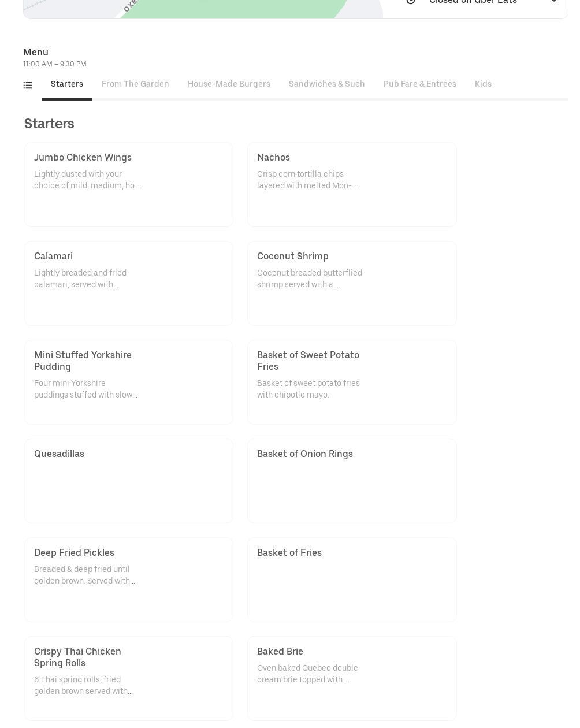Screen dimensions: 580x728
Task: Select Pub Fare & Entrees tab
Action: point(420,84)
